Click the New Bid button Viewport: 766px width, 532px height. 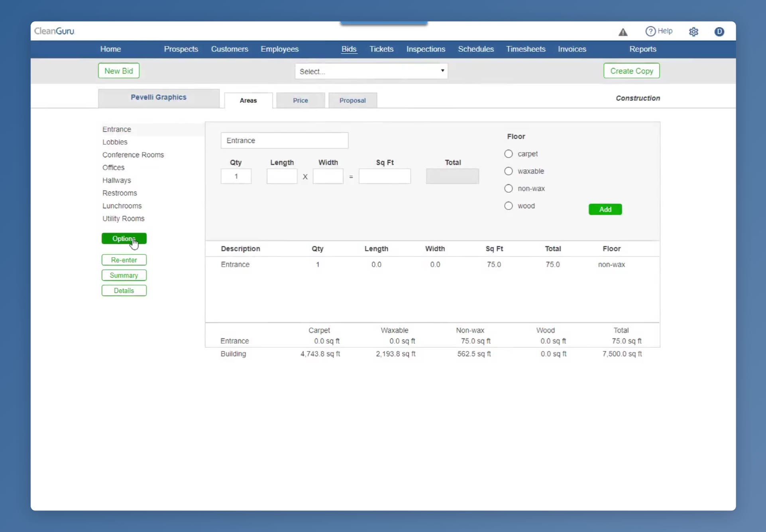tap(118, 71)
